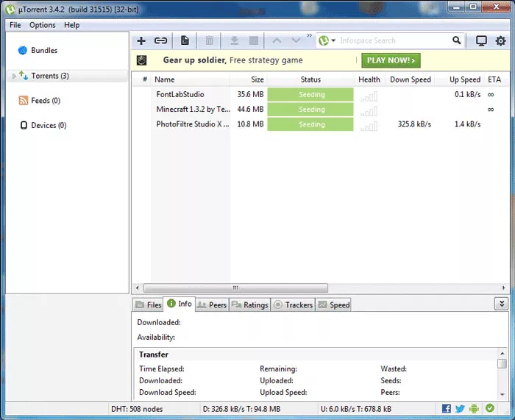The width and height of the screenshot is (515, 420).
Task: Switch to the Ratings tab
Action: [x=249, y=305]
